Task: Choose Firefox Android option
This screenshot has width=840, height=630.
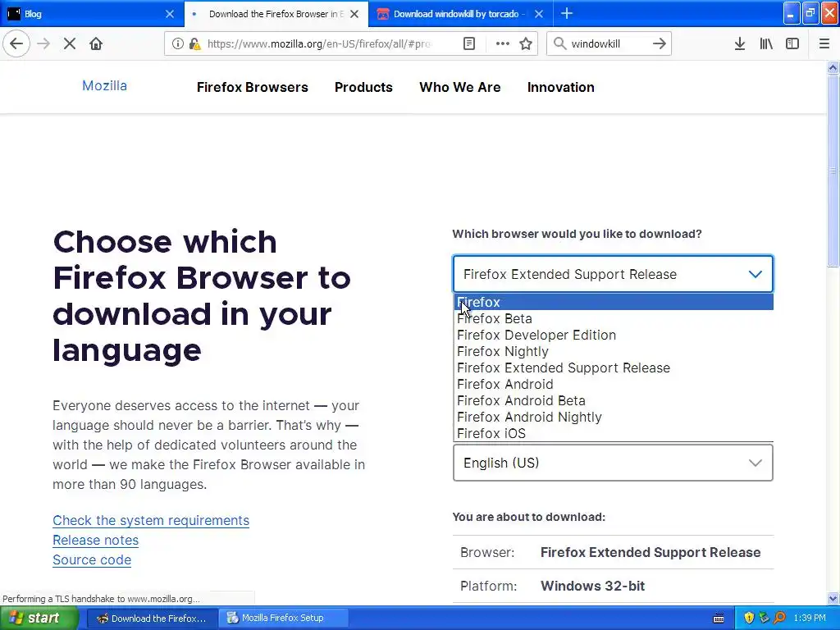Action: tap(614, 384)
